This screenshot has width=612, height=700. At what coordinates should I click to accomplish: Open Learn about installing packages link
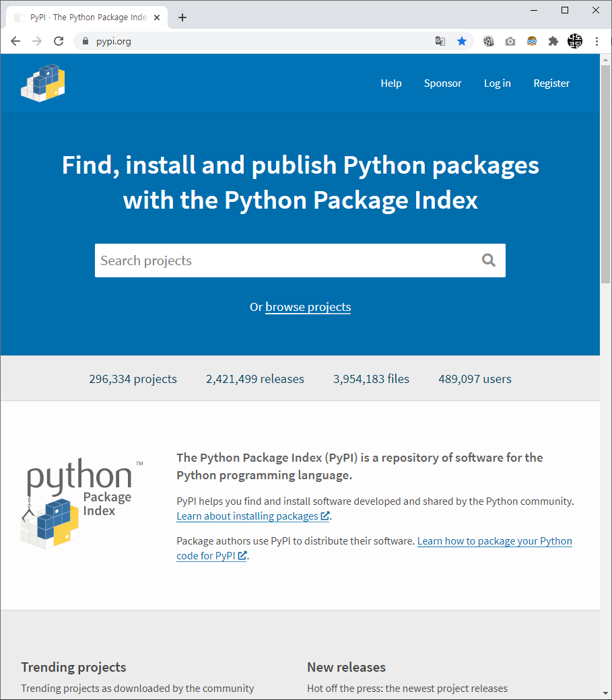[x=253, y=516]
